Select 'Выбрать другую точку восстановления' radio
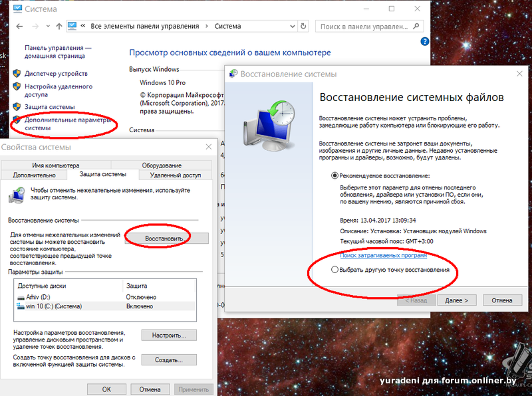This screenshot has height=396, width=532. click(x=334, y=270)
